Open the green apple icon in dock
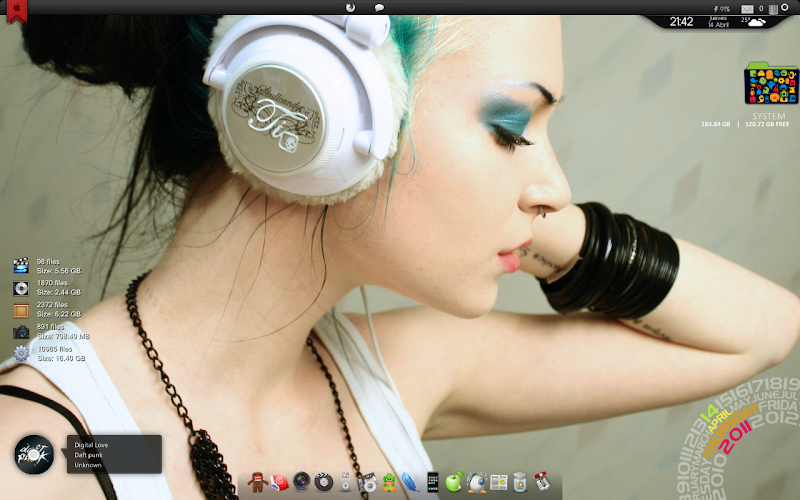Screen dimensions: 800x500 [x=454, y=483]
